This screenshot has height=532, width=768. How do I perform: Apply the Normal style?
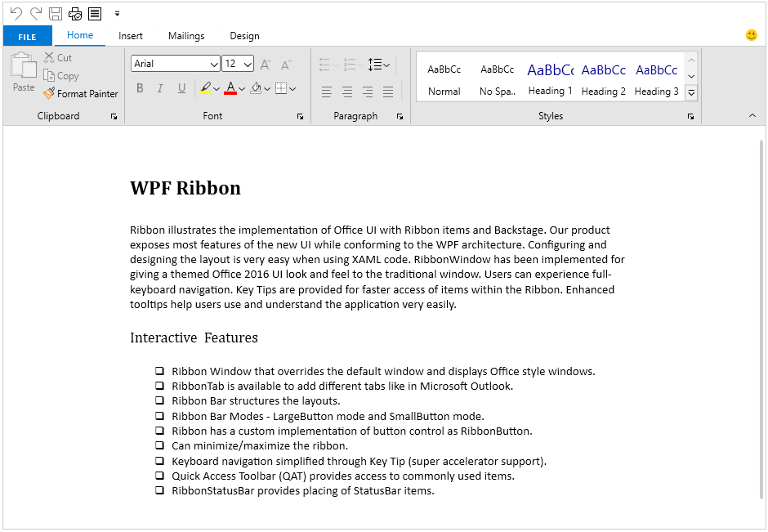pos(444,79)
